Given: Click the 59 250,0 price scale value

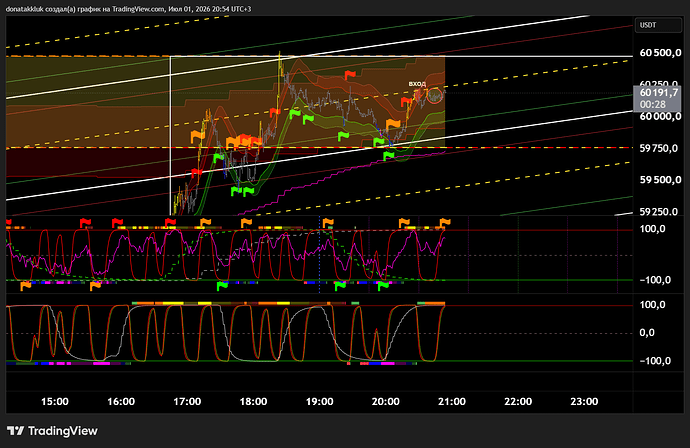Looking at the screenshot, I should point(659,212).
